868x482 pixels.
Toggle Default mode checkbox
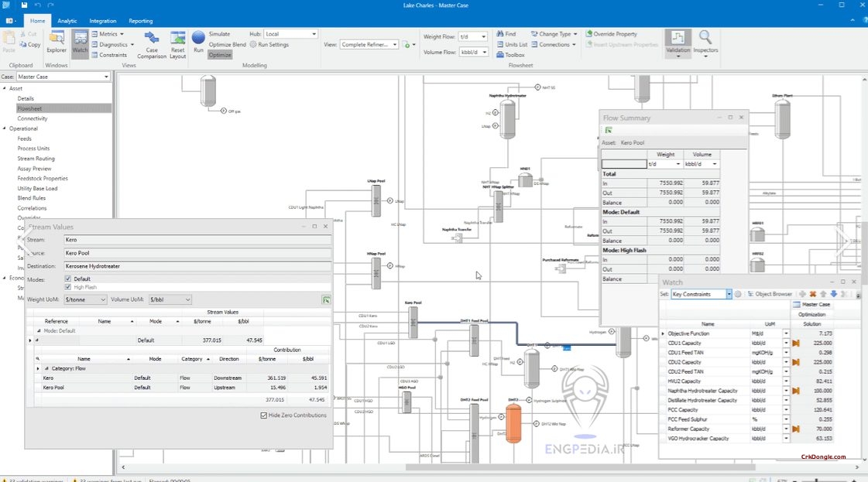point(68,279)
